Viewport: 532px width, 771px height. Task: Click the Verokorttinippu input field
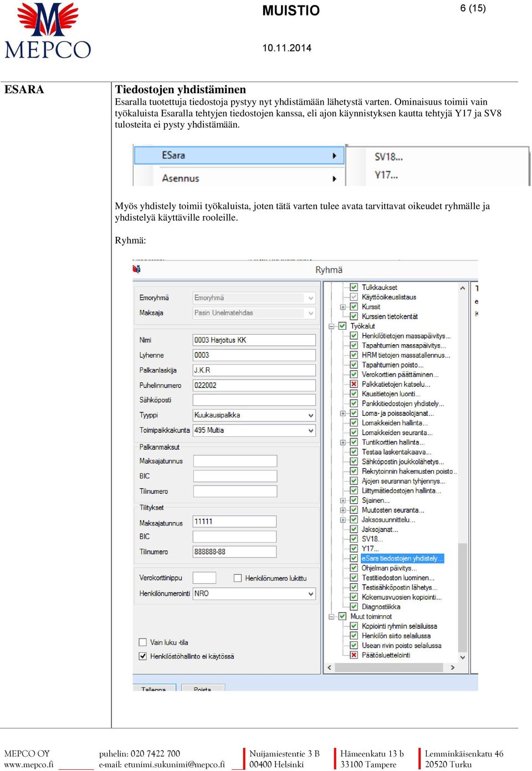(204, 578)
